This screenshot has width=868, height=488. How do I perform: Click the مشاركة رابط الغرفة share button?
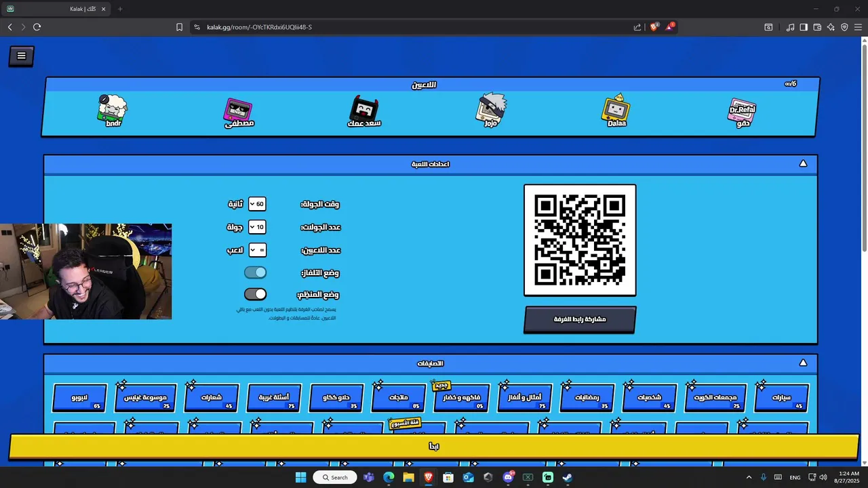coord(580,319)
